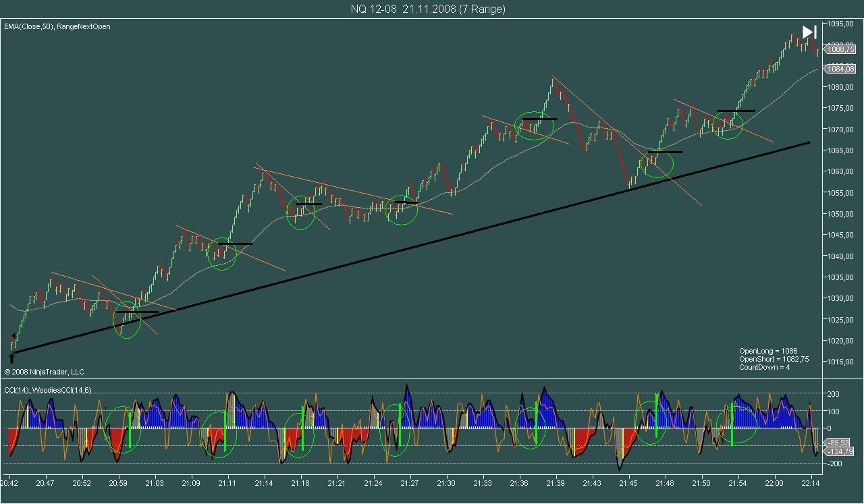The width and height of the screenshot is (864, 504).
Task: Click the 21:36 time axis label
Action: pos(519,483)
